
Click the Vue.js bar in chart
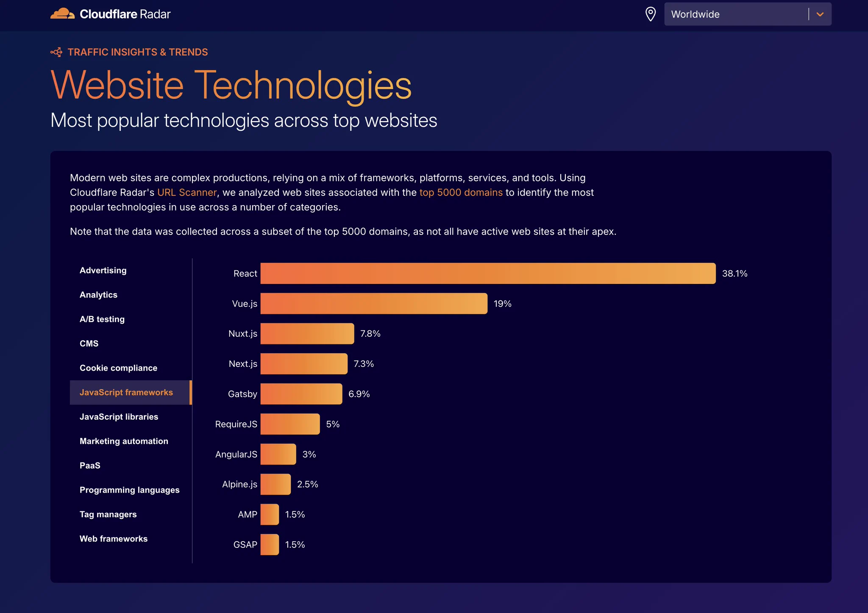pyautogui.click(x=374, y=303)
